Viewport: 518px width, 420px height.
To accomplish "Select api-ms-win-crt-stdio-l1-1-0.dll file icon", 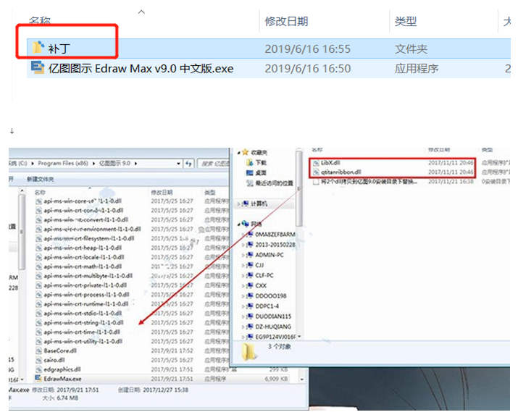I will pyautogui.click(x=38, y=314).
